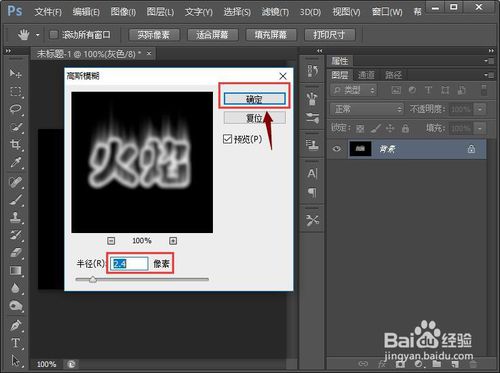Select the Quick Selection tool
The height and width of the screenshot is (373, 500).
(x=15, y=127)
